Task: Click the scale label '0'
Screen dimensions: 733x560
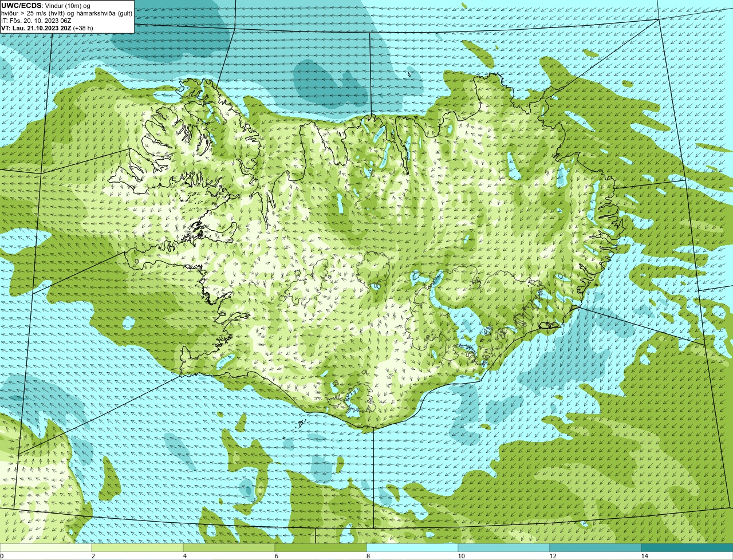Action: tap(2, 556)
